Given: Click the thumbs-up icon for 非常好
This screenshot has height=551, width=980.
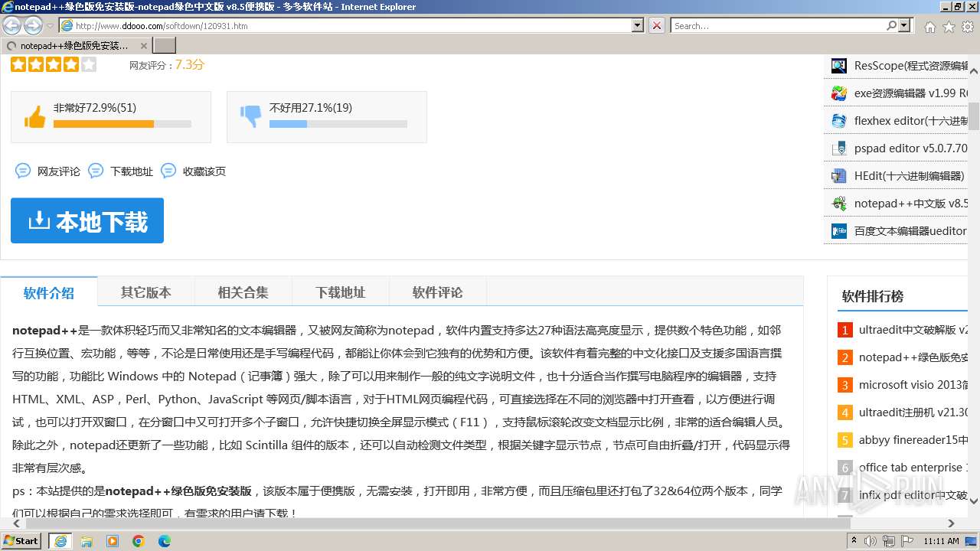Looking at the screenshot, I should pos(34,116).
